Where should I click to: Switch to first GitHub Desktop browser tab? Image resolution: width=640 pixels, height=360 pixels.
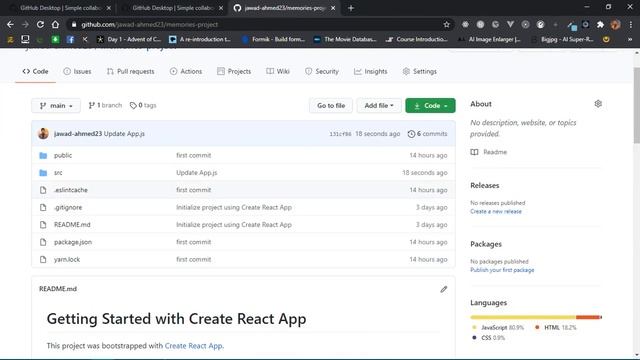[x=60, y=8]
